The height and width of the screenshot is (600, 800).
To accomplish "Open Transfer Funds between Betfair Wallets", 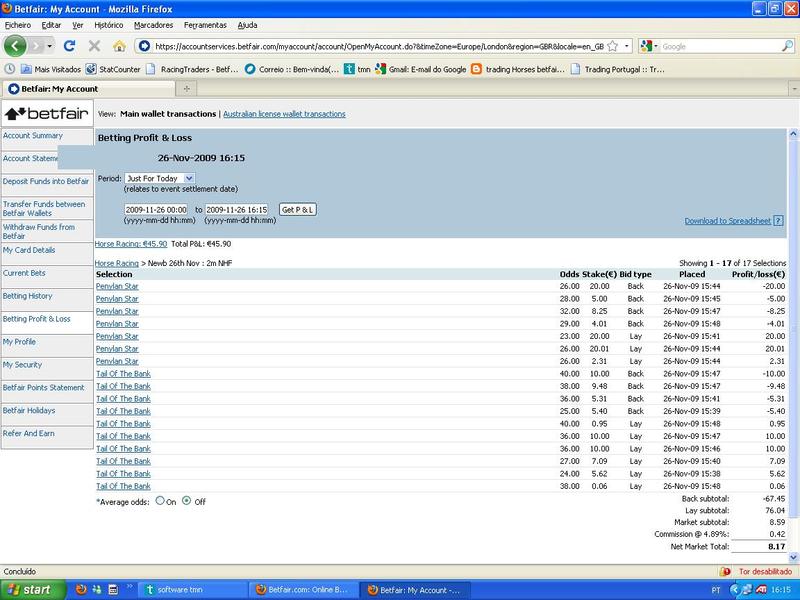I will point(44,209).
